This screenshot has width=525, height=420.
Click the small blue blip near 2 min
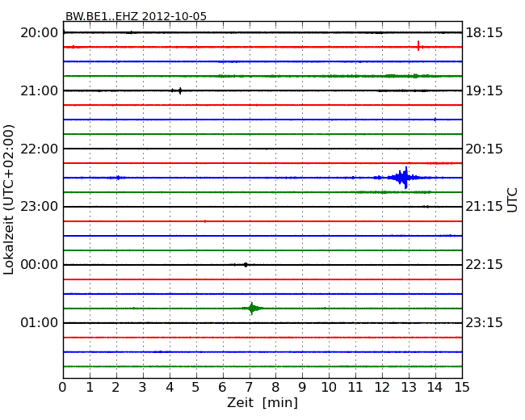[118, 178]
